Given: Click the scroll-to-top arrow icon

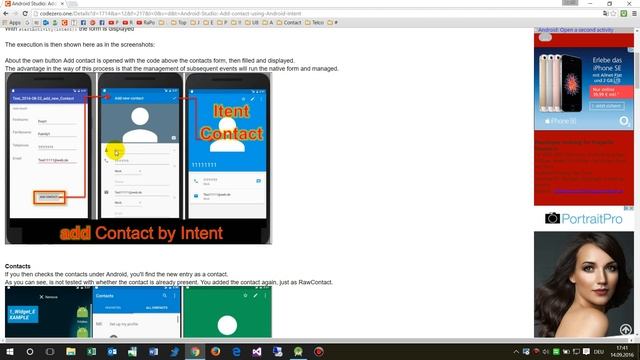Looking at the screenshot, I should click(x=625, y=329).
